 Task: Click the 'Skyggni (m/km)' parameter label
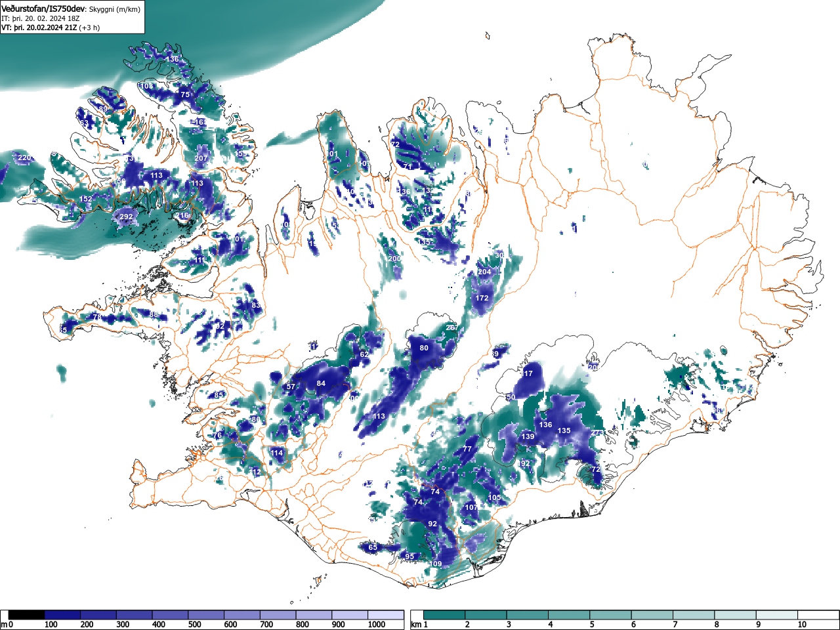pos(114,9)
